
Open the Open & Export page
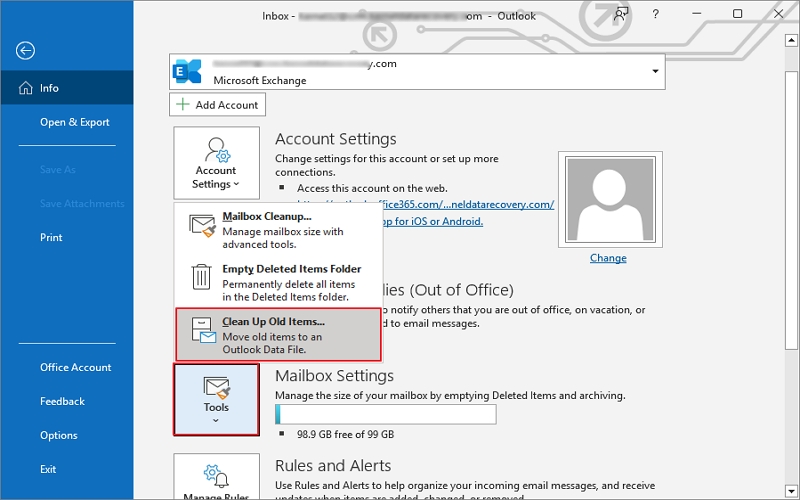74,122
